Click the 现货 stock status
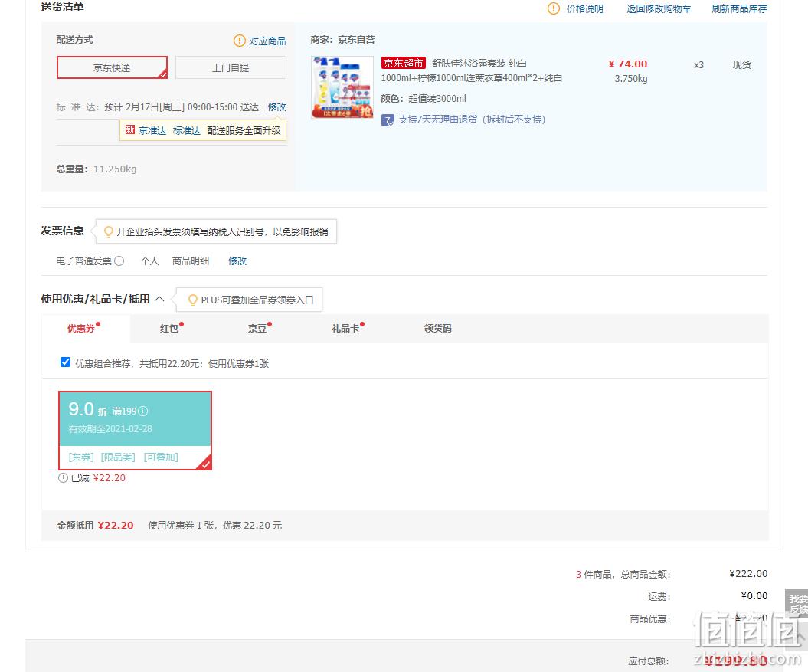The image size is (808, 672). (741, 64)
